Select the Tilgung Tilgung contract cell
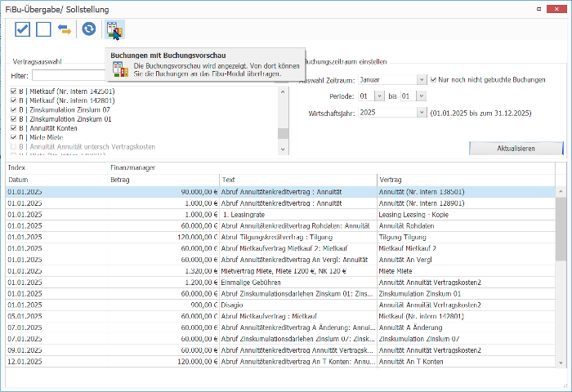Screen dimensions: 572x392 467,237
